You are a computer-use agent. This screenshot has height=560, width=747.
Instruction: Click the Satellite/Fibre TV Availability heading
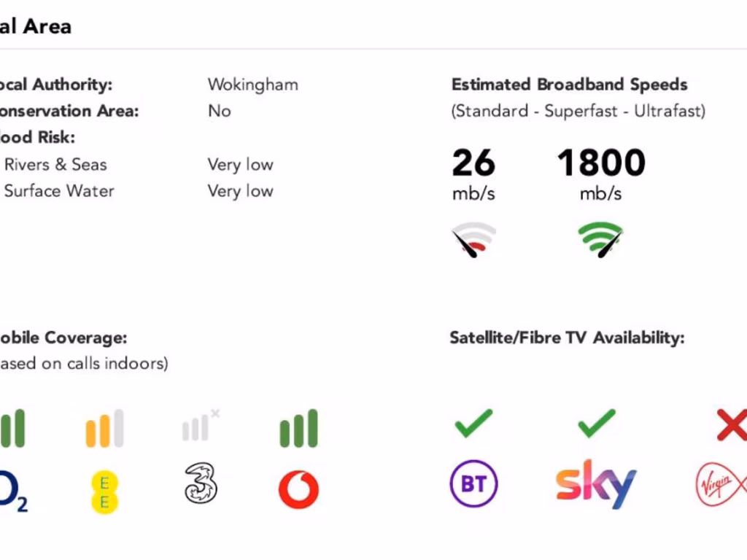point(567,338)
